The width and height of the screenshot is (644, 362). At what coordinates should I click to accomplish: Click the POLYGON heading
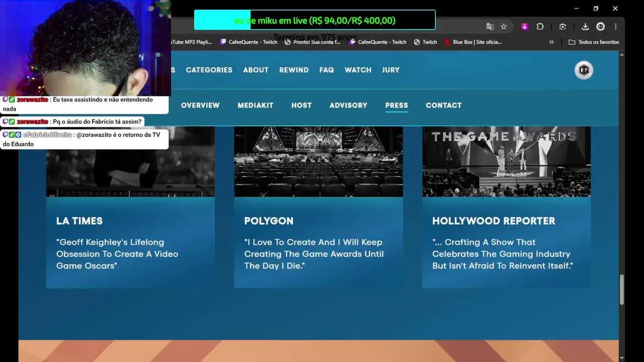(x=269, y=221)
